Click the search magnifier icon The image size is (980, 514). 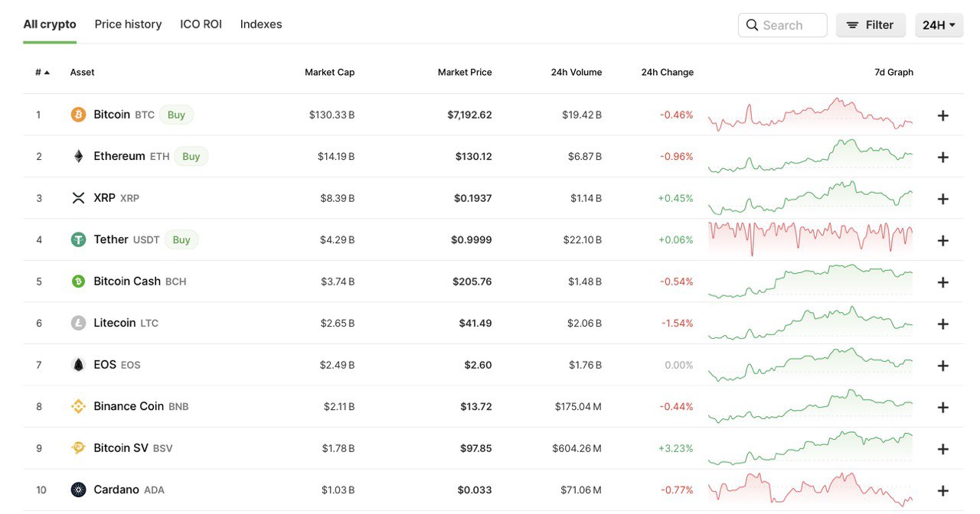tap(752, 25)
